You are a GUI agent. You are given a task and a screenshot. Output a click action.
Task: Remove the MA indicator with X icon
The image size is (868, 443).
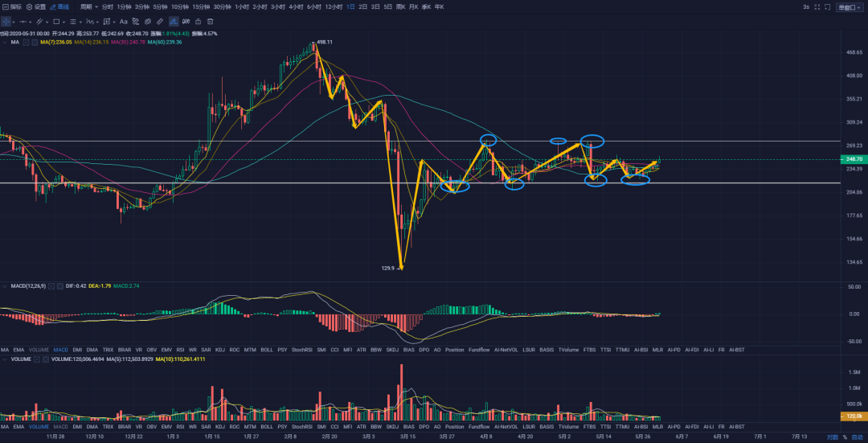click(35, 42)
